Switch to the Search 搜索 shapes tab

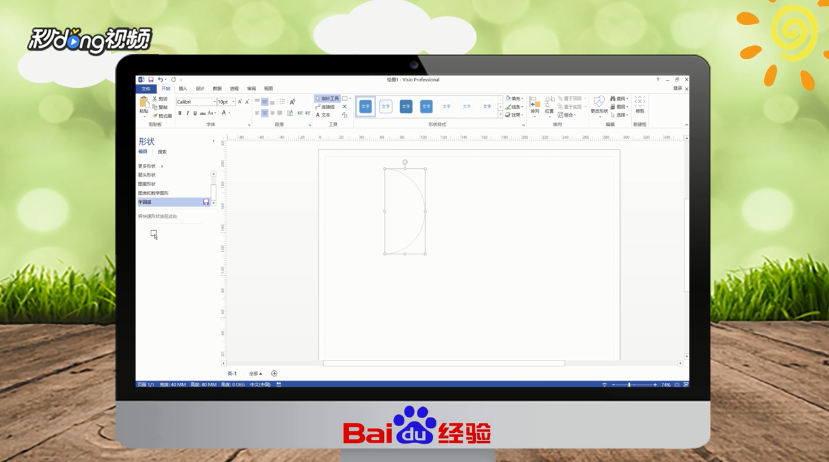pyautogui.click(x=162, y=152)
